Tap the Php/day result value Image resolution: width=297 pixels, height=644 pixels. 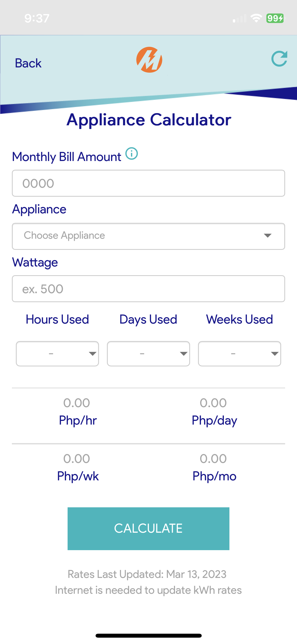click(x=213, y=403)
